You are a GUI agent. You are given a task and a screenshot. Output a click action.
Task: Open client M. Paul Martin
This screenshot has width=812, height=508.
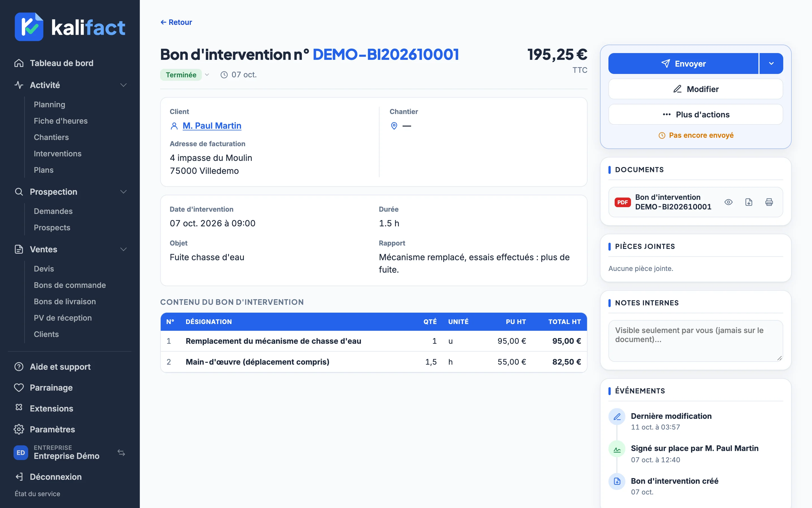coord(212,126)
